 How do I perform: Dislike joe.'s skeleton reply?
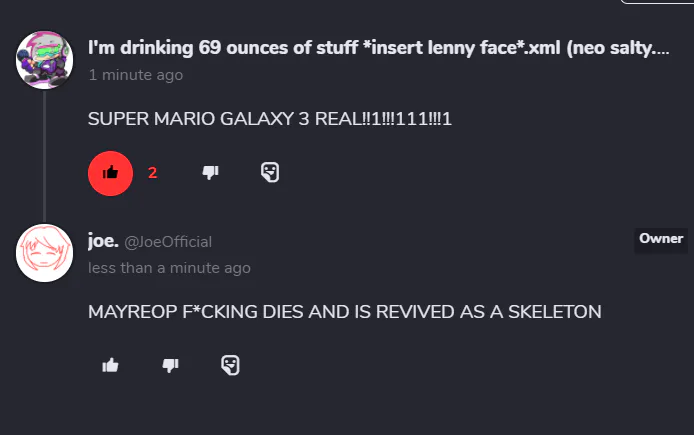pos(170,365)
